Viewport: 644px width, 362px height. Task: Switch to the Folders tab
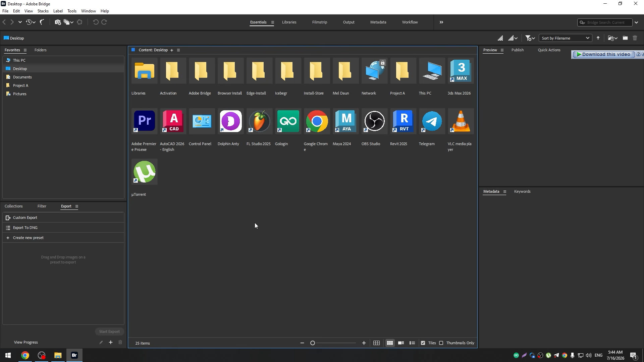pyautogui.click(x=41, y=50)
